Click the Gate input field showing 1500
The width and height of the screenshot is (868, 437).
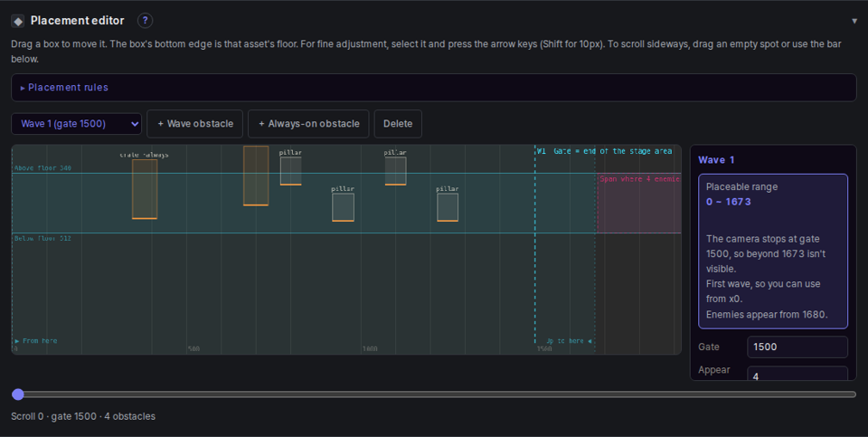(797, 347)
